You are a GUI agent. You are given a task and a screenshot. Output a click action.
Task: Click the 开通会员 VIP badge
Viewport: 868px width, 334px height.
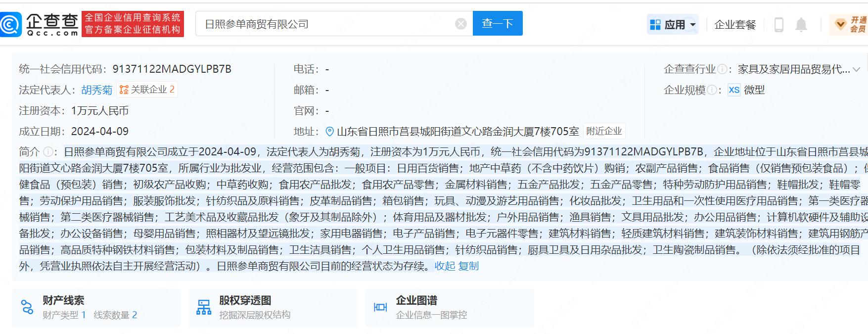pos(849,24)
